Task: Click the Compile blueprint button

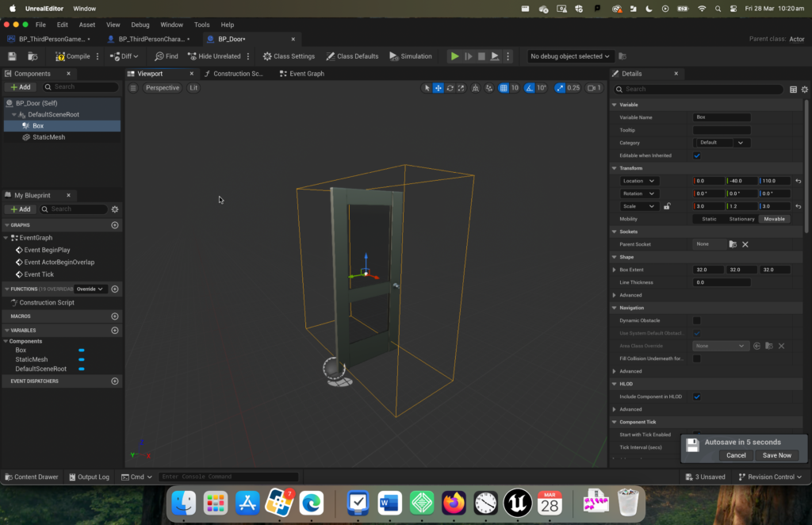Action: pyautogui.click(x=73, y=56)
